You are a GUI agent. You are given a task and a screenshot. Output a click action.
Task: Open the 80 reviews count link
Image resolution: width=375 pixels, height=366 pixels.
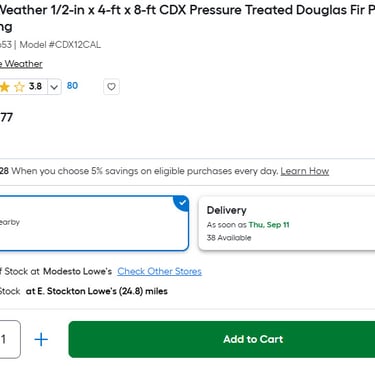[x=72, y=86]
